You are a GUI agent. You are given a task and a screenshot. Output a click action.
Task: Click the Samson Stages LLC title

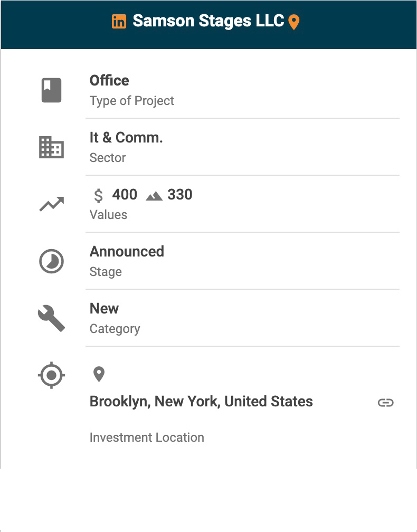click(209, 21)
